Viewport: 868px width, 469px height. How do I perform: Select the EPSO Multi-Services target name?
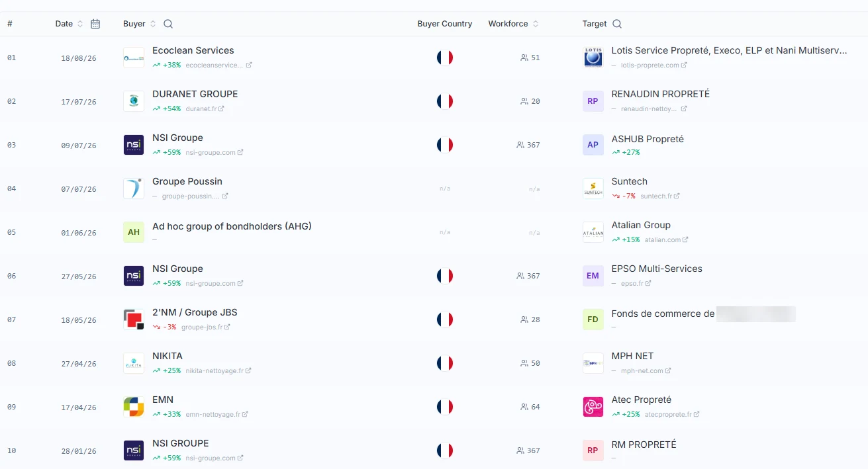pos(657,269)
